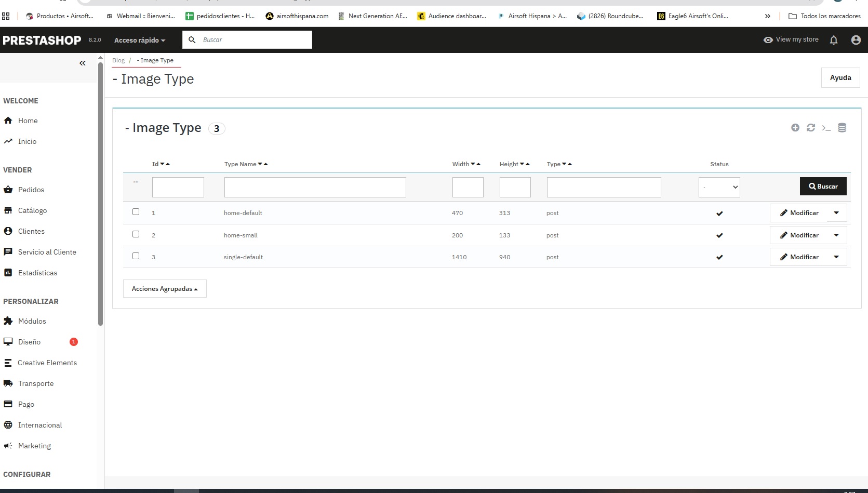Expand the Acceso rápido dropdown
The width and height of the screenshot is (868, 493).
(139, 40)
